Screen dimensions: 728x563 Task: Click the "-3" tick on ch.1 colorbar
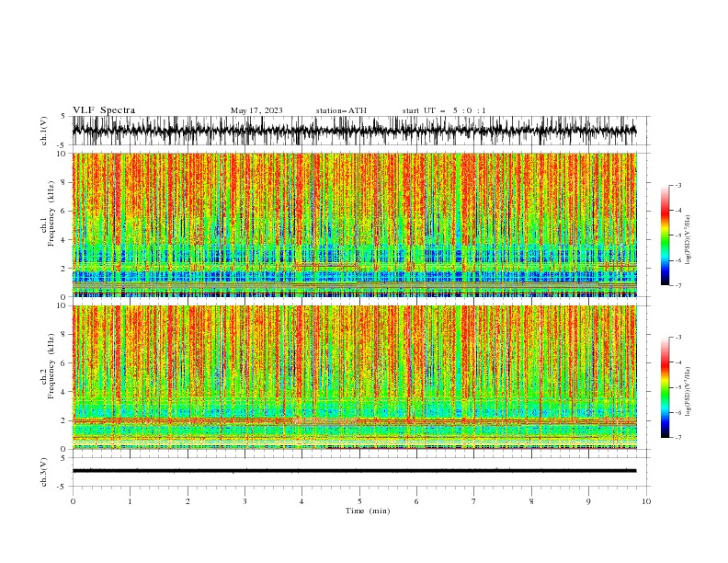[677, 185]
